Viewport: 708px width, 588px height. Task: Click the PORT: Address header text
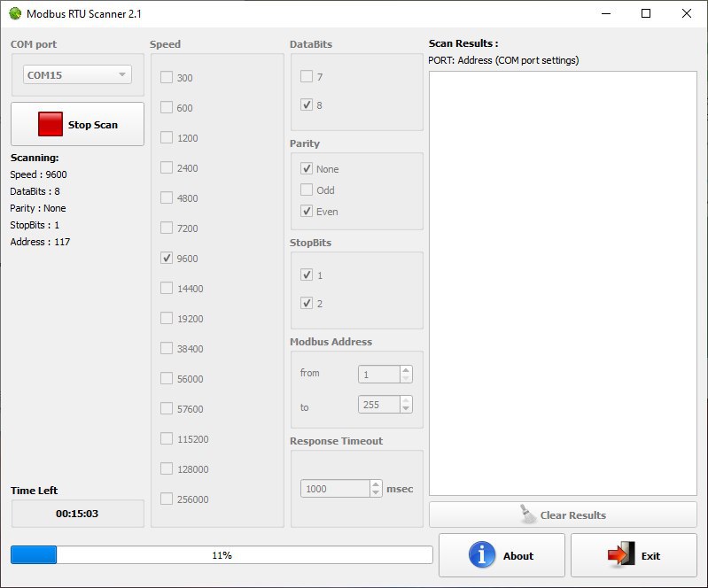pyautogui.click(x=503, y=60)
